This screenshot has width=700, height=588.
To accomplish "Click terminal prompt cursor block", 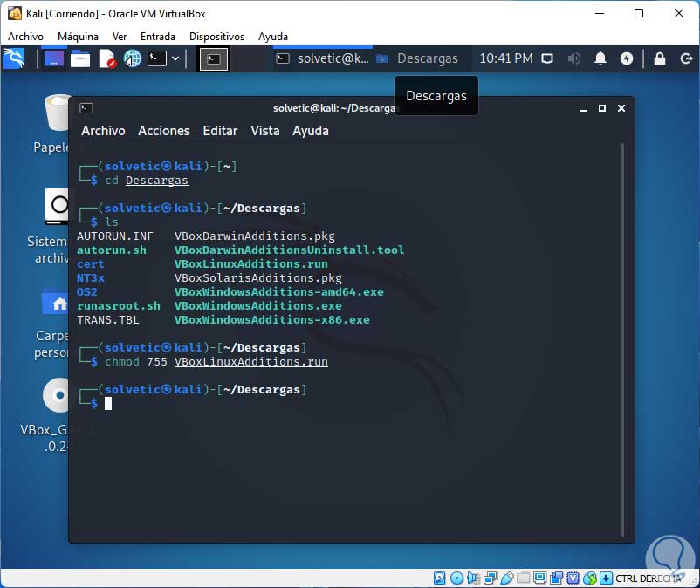I will [108, 404].
